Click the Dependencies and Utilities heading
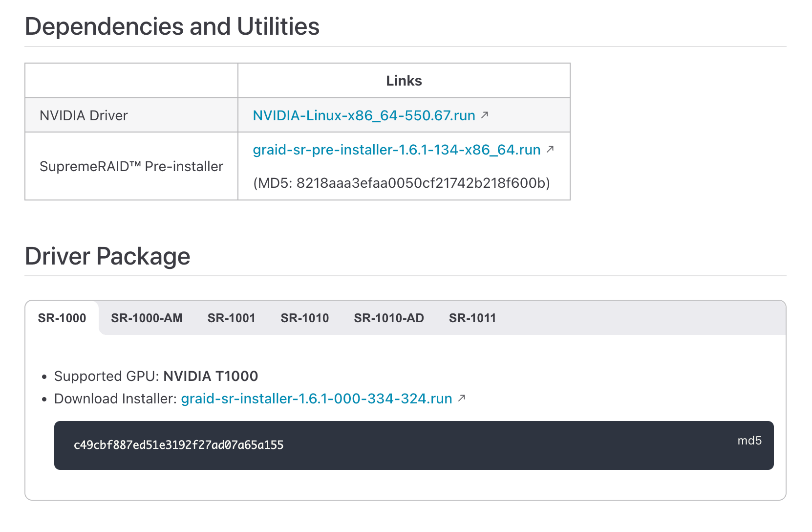Image resolution: width=812 pixels, height=532 pixels. click(172, 26)
